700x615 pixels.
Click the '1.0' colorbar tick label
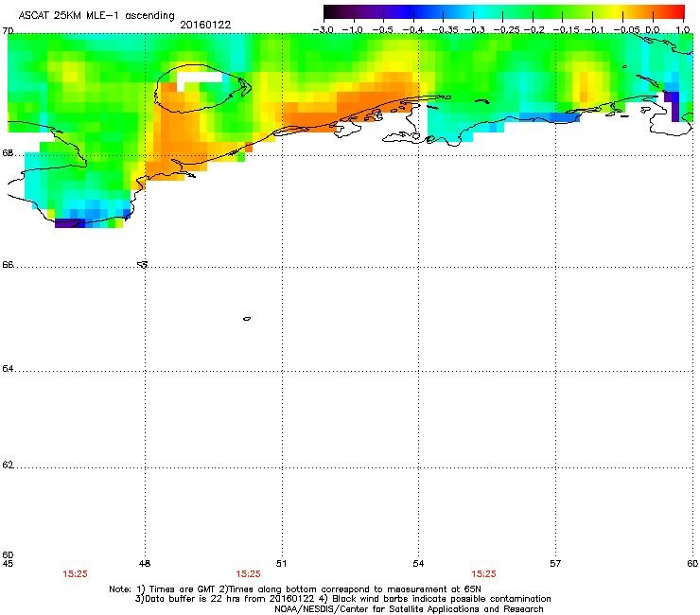[683, 30]
